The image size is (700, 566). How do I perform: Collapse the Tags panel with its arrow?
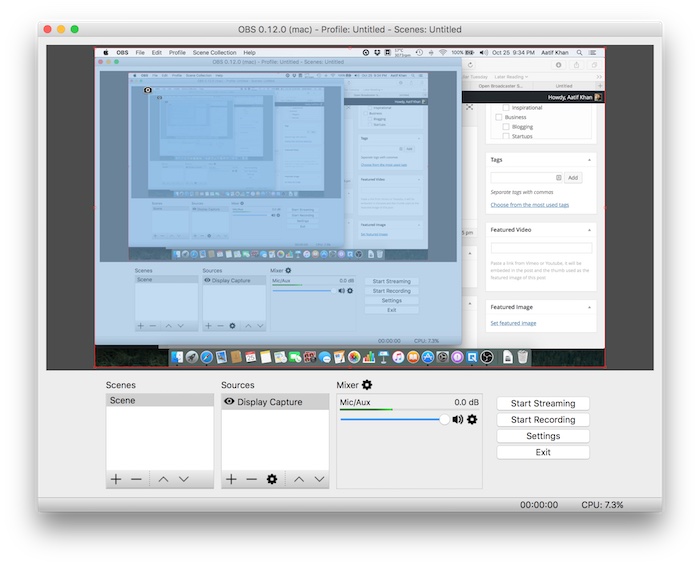(589, 160)
